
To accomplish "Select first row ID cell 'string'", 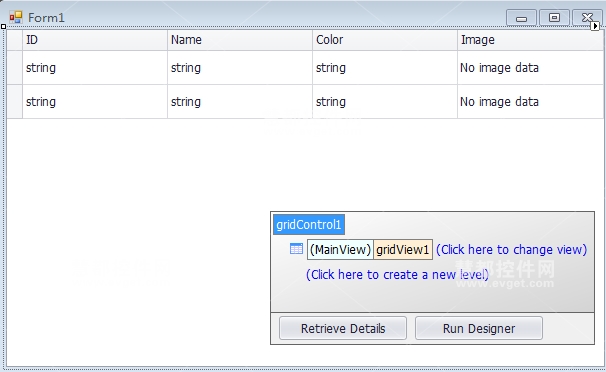I will pos(95,68).
